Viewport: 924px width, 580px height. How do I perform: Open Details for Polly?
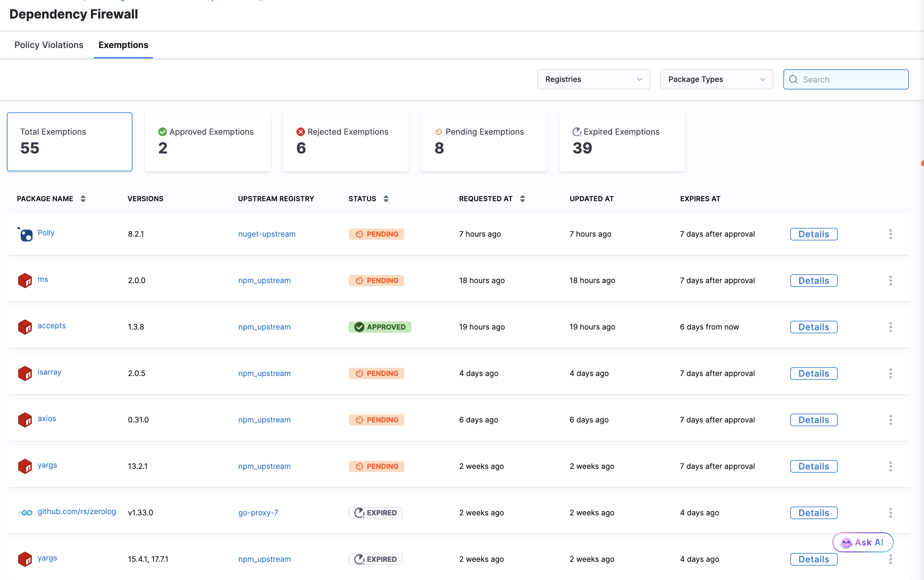[814, 234]
